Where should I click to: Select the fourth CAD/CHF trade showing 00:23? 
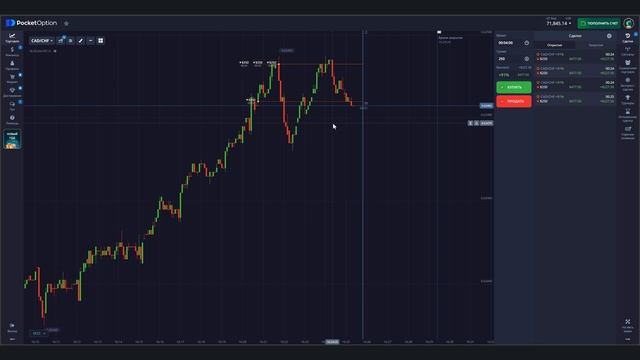(575, 99)
